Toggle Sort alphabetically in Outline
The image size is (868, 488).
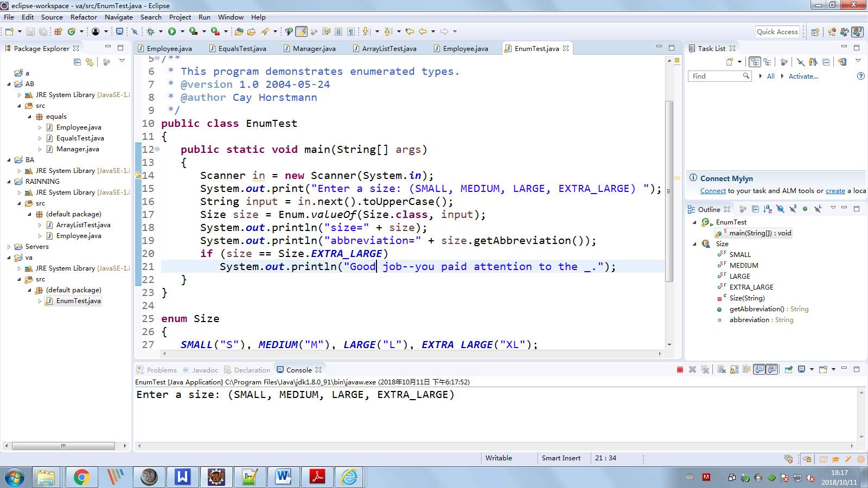coord(768,209)
